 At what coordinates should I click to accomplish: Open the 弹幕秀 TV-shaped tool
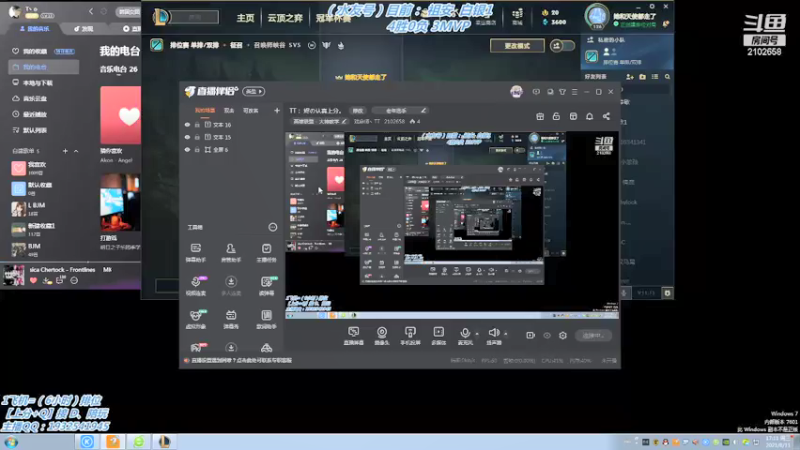(x=231, y=319)
